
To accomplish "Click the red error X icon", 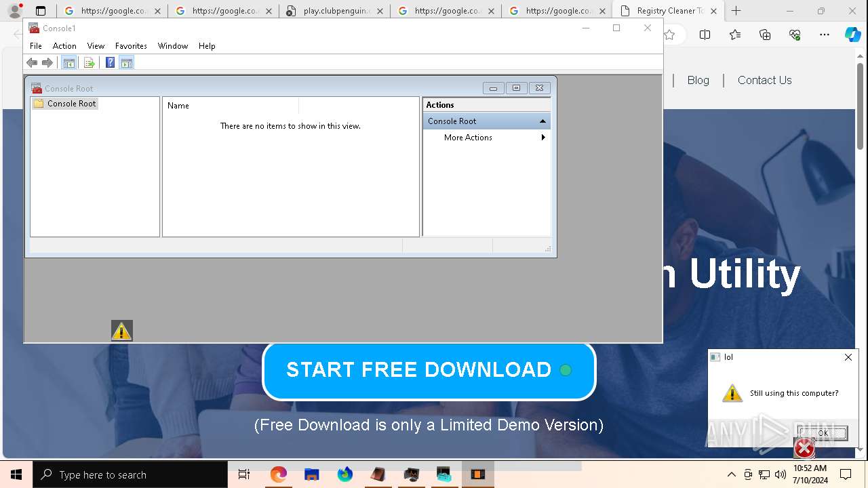I will click(x=804, y=448).
